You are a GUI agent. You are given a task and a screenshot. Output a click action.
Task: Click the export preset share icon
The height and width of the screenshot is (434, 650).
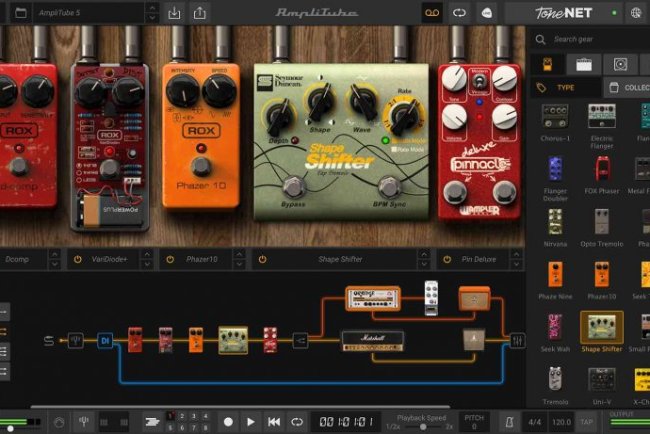tap(199, 13)
